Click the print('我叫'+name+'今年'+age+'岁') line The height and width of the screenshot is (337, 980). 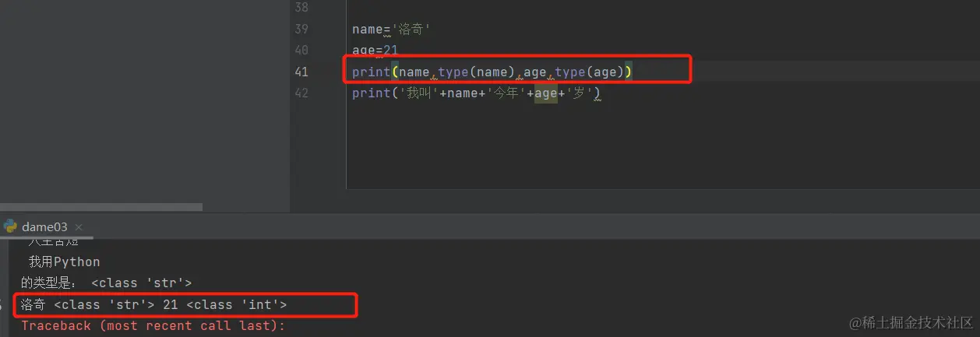(476, 93)
